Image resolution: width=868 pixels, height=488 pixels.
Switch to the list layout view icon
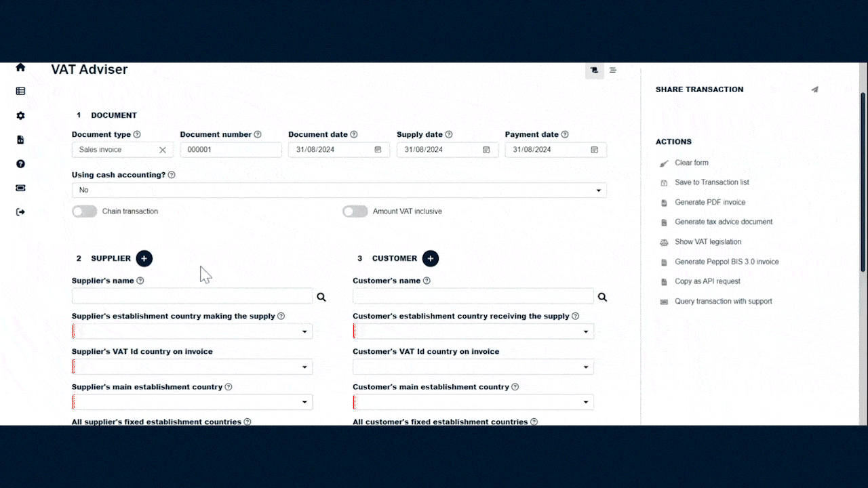coord(613,70)
